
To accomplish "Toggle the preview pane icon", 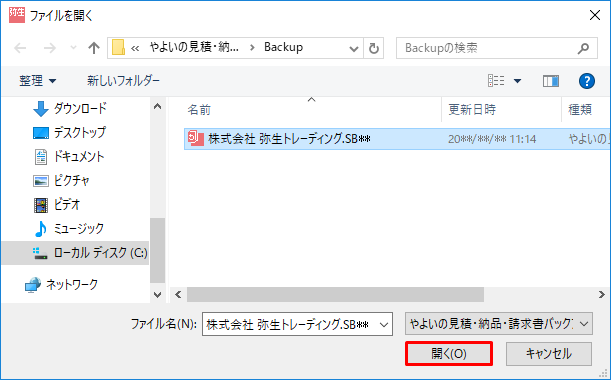I will pos(551,81).
